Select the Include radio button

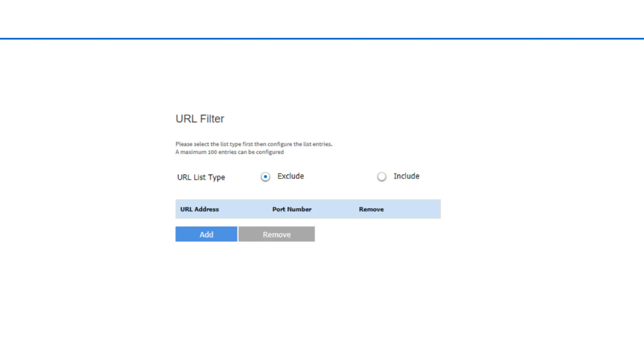(382, 177)
